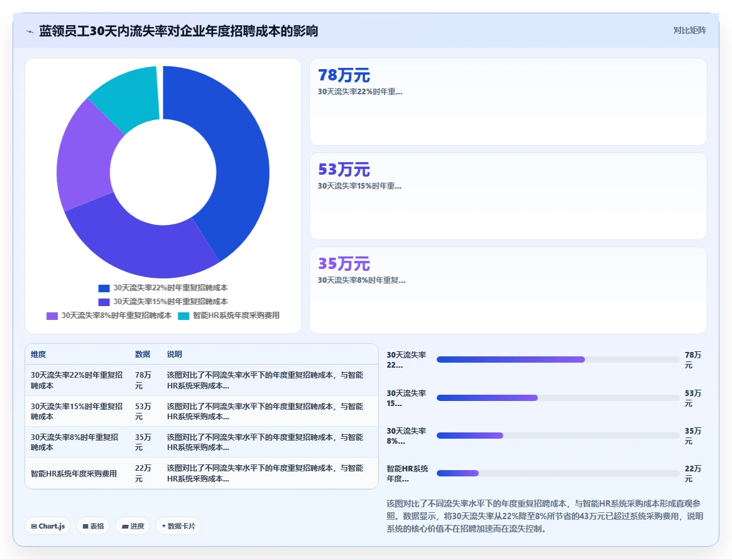This screenshot has width=732, height=560.
Task: Click the 进度 tag chip
Action: 133,526
